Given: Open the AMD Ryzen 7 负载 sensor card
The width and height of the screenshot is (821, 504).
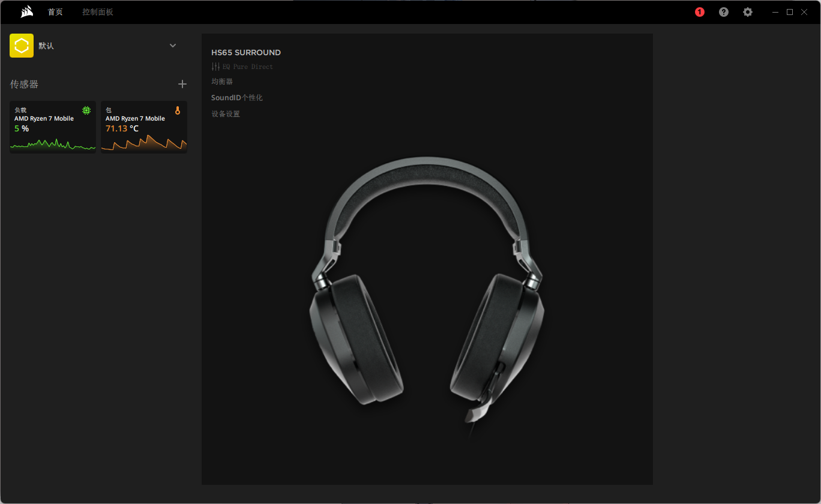Looking at the screenshot, I should pyautogui.click(x=53, y=127).
